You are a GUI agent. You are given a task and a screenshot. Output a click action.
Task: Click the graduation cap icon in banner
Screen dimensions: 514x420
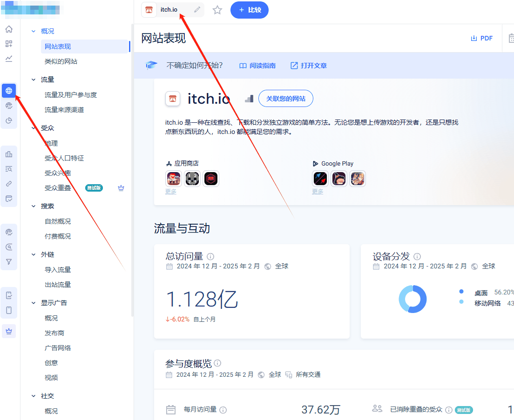tap(151, 65)
